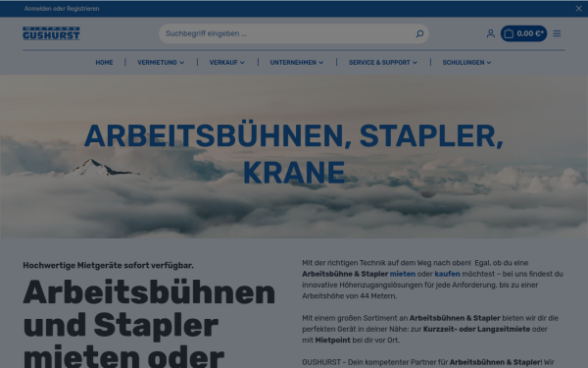Open the hamburger menu icon

pyautogui.click(x=557, y=33)
